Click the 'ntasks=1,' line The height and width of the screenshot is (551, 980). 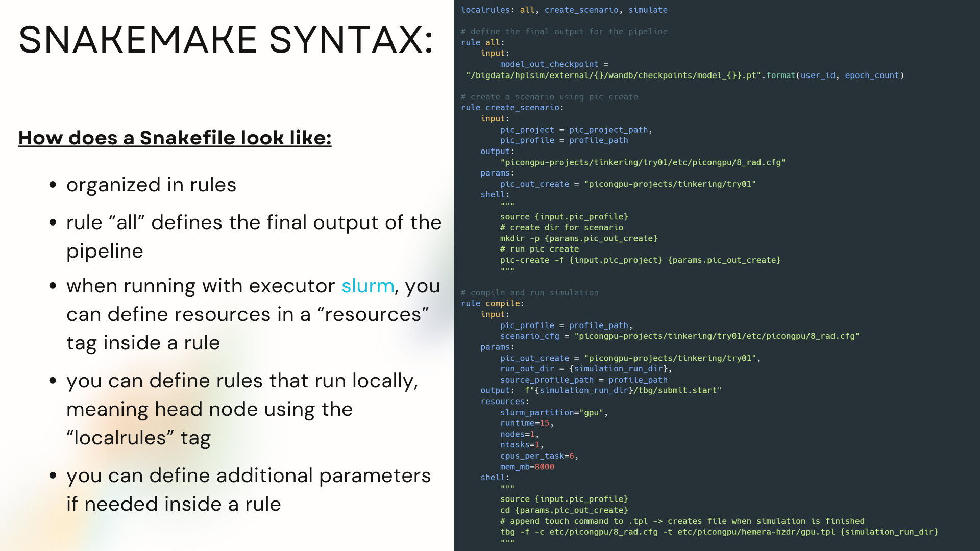pyautogui.click(x=522, y=445)
